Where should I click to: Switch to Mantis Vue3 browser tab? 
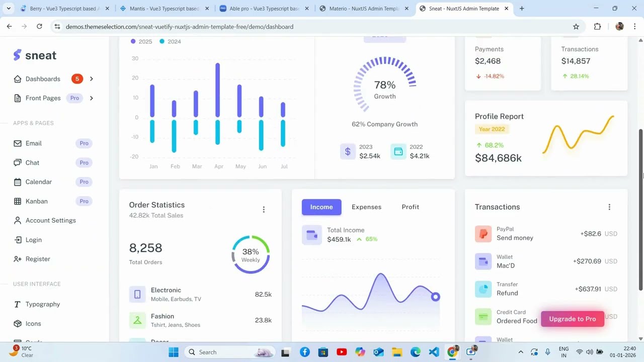[x=164, y=9]
